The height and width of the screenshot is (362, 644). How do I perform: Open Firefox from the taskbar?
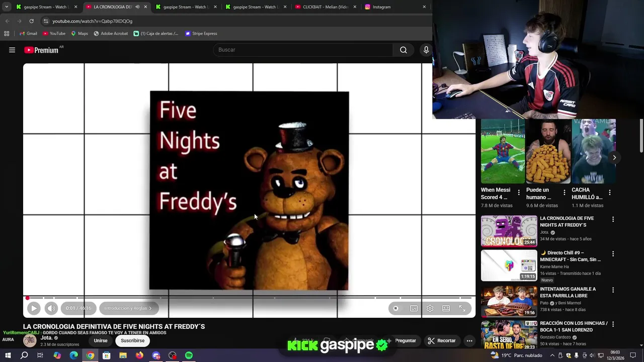[139, 355]
